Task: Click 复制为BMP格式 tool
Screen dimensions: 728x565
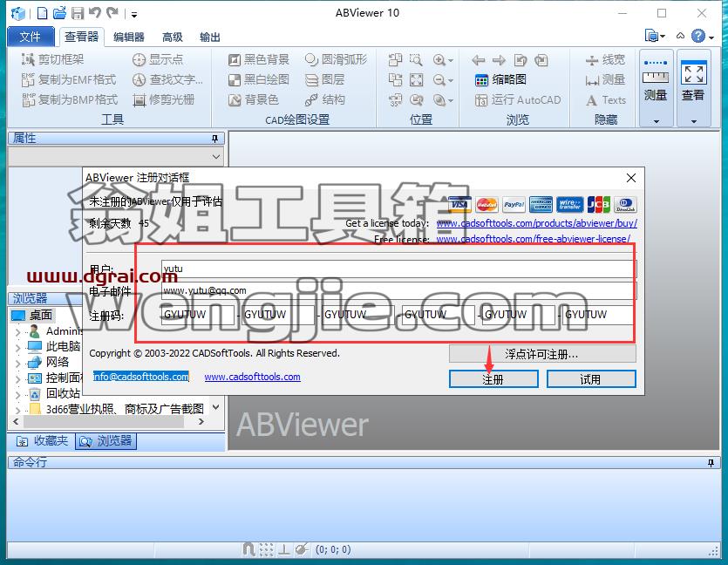Action: point(70,99)
